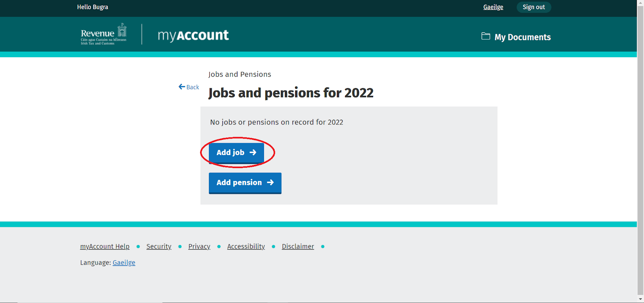Click the My Documents folder icon
Image resolution: width=644 pixels, height=303 pixels.
tap(486, 36)
